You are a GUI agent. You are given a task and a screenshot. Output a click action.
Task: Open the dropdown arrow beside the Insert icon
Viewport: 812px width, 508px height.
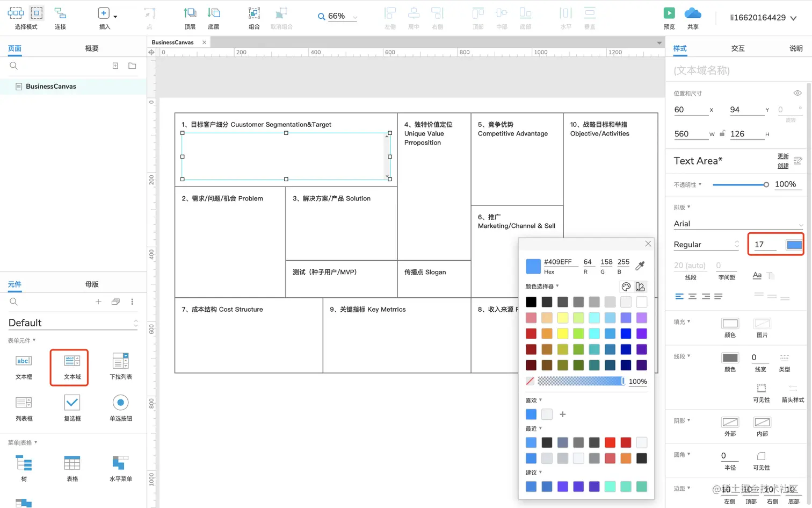115,17
